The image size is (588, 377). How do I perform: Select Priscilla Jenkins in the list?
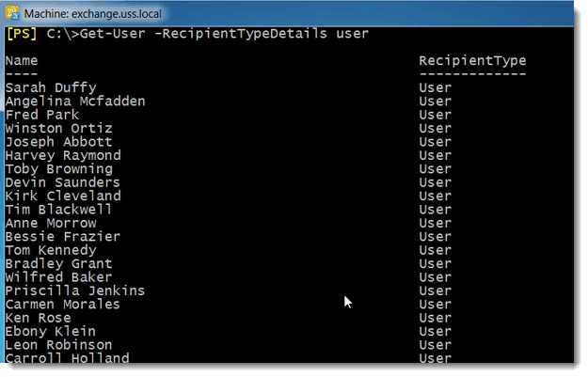coord(75,291)
